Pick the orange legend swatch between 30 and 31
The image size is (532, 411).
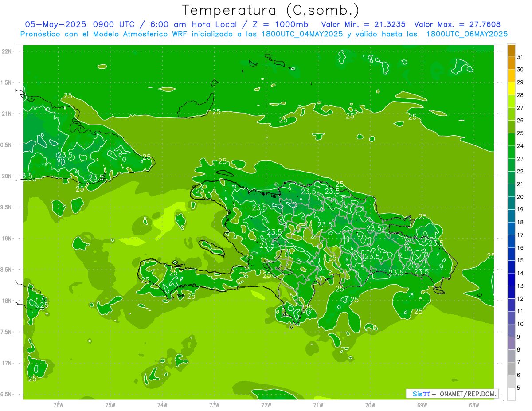(x=511, y=63)
